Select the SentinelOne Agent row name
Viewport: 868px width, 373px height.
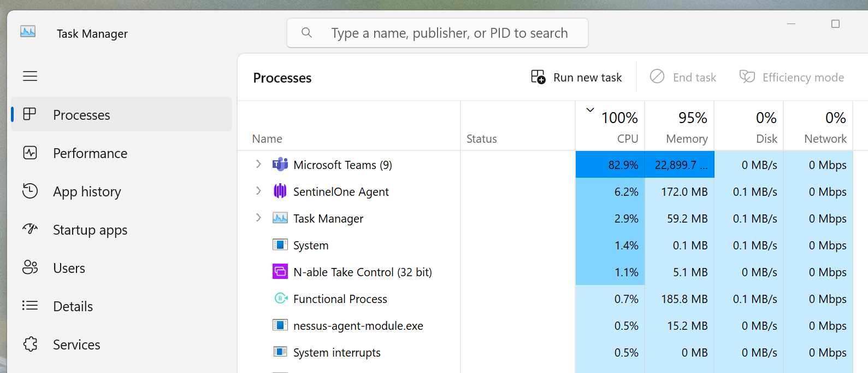pos(341,192)
